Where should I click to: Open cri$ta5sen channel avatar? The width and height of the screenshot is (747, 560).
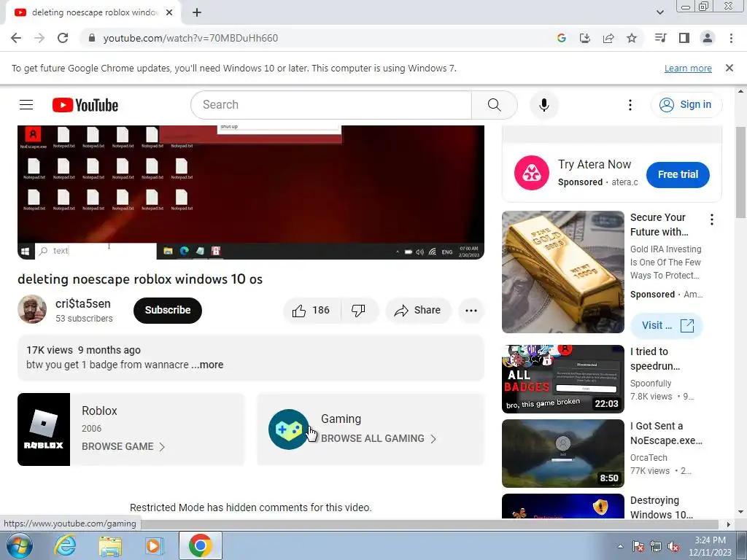pos(32,309)
